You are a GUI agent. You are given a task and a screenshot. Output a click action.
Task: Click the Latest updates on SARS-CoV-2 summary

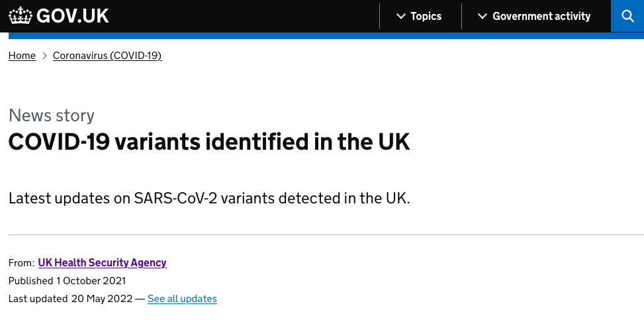[209, 198]
